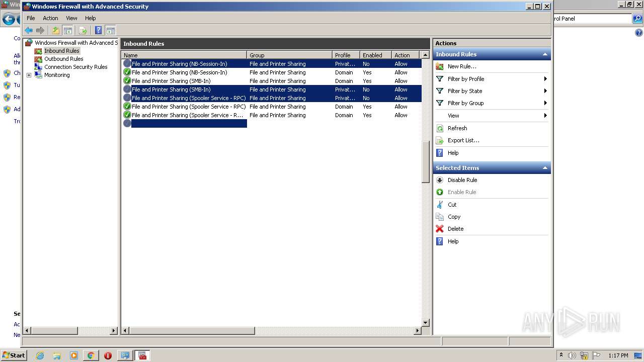Click the Disable Rule down-arrow icon
The width and height of the screenshot is (644, 362).
440,180
